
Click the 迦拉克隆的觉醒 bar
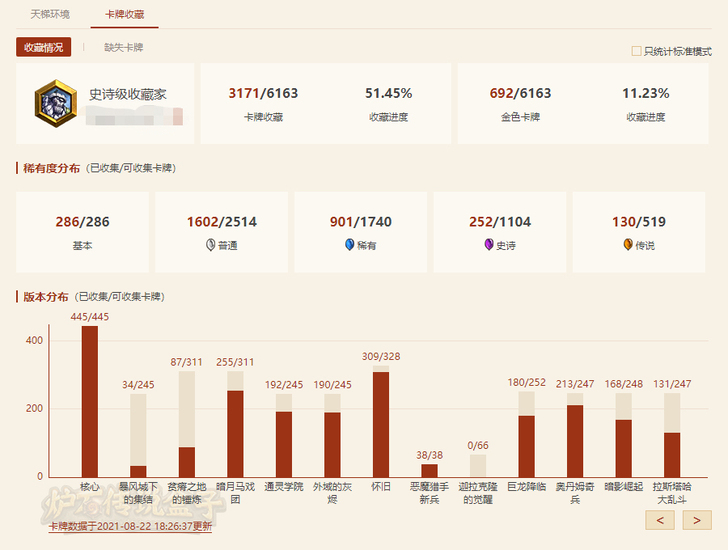pyautogui.click(x=478, y=466)
